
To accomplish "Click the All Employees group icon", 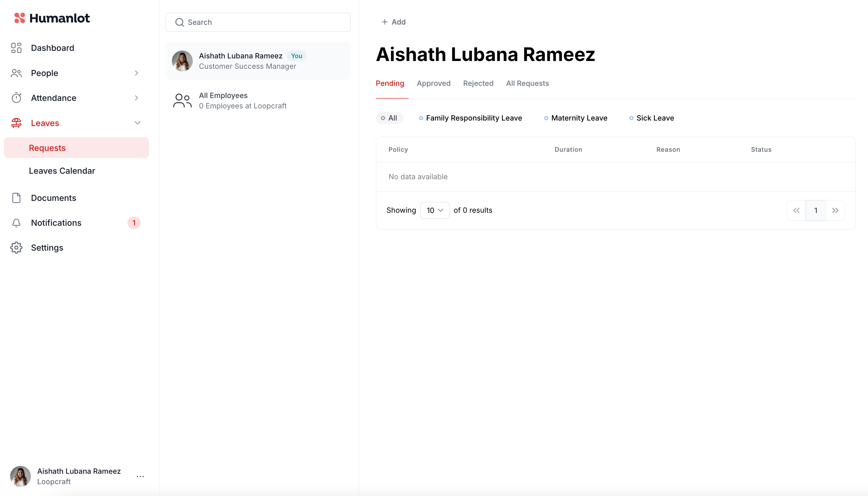I will coord(182,101).
